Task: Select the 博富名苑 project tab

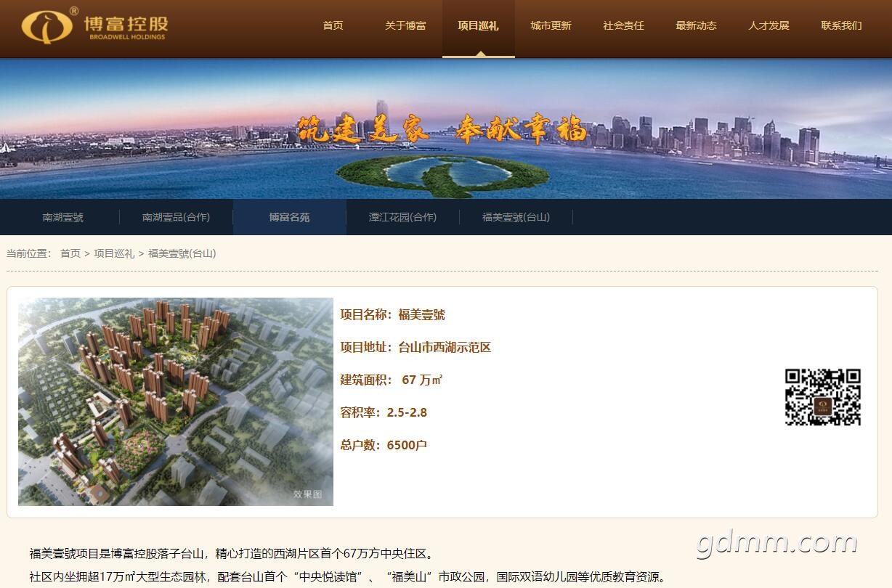Action: pos(289,217)
